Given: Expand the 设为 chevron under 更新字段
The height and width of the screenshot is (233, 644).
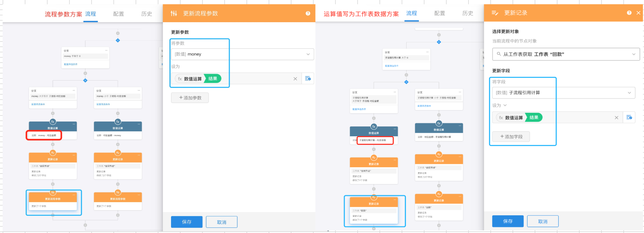Looking at the screenshot, I should tap(505, 105).
